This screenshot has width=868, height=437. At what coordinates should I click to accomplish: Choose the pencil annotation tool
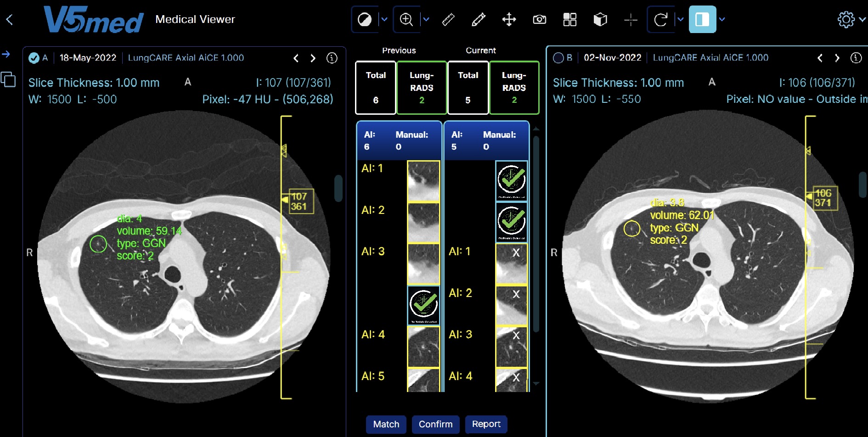[x=479, y=19]
